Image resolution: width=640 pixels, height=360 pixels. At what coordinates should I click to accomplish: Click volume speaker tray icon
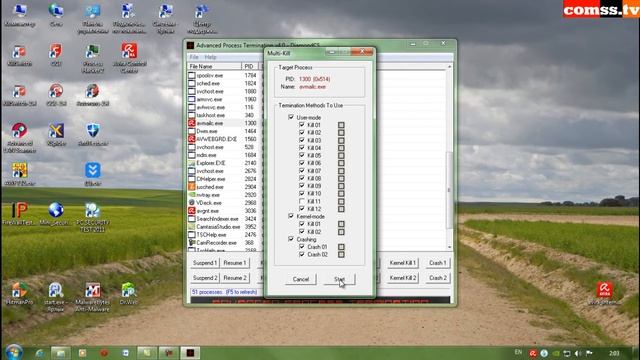coord(578,353)
